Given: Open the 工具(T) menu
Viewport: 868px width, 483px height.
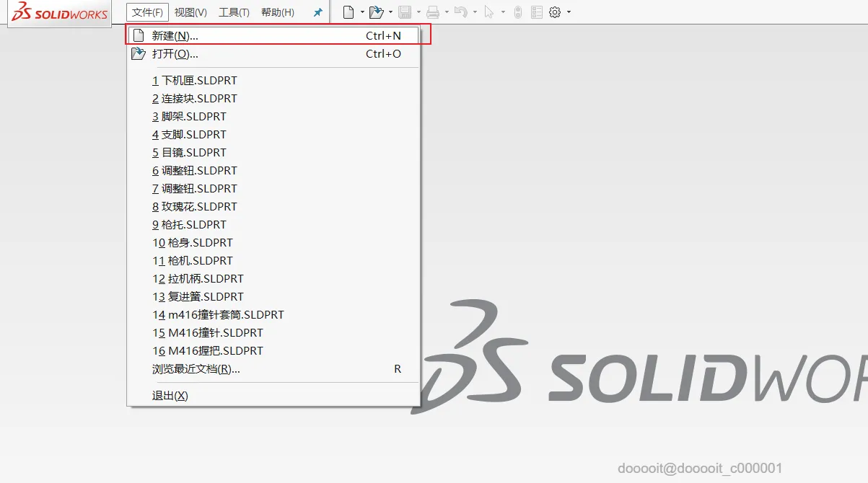Looking at the screenshot, I should point(234,12).
